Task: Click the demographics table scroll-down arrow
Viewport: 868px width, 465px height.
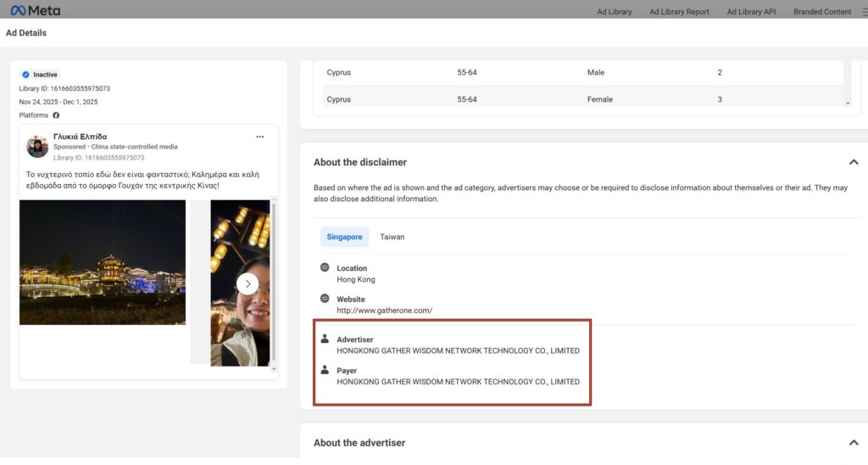Action: coord(847,103)
